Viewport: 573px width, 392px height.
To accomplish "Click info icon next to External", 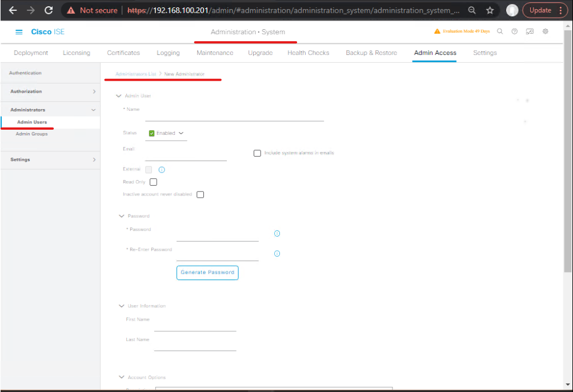I will [162, 170].
